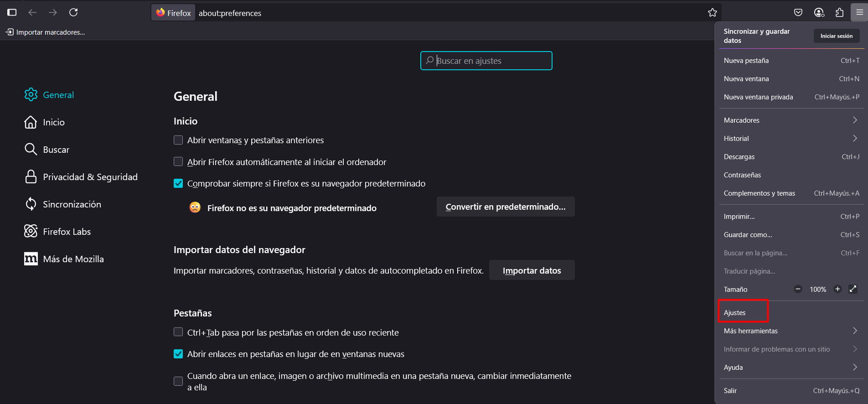Select Nueva ventana from menu

click(791, 78)
